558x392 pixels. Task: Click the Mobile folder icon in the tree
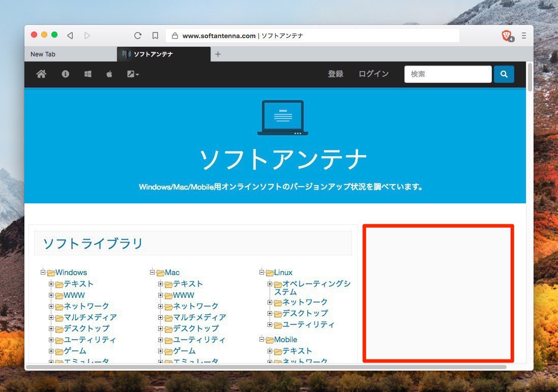[x=270, y=340]
